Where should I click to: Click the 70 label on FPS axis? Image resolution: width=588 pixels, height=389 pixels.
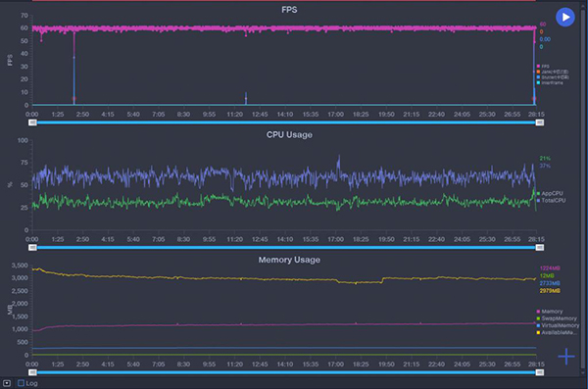24,16
